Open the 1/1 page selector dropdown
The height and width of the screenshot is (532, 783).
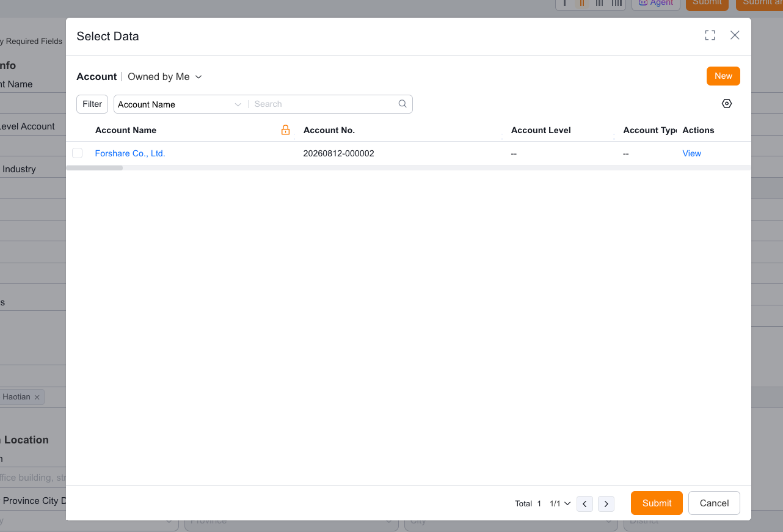[x=560, y=504]
